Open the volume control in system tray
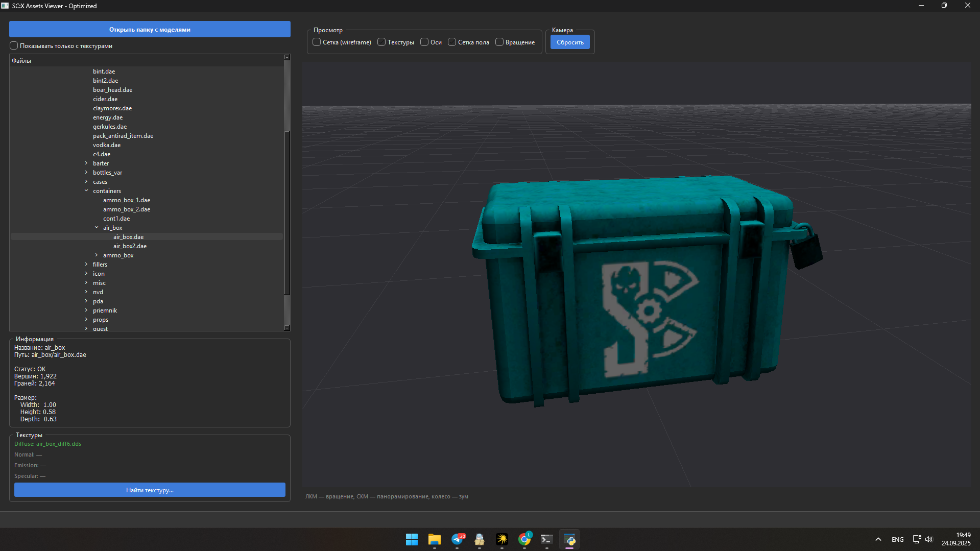 pyautogui.click(x=929, y=539)
